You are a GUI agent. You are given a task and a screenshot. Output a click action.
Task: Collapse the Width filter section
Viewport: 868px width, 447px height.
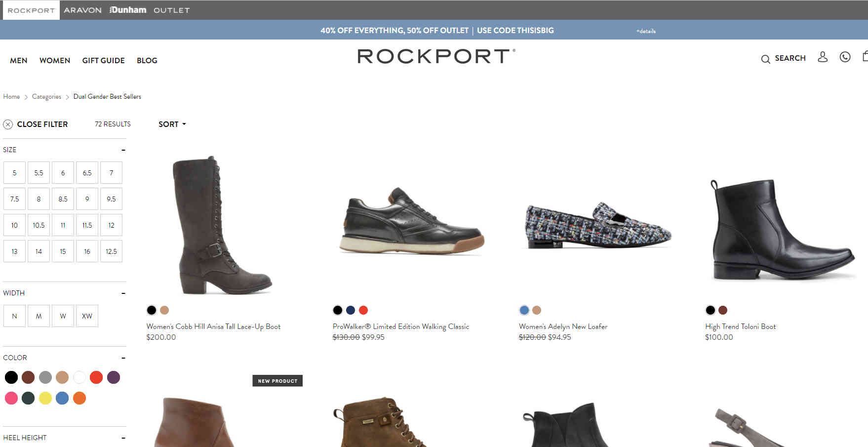click(x=123, y=293)
